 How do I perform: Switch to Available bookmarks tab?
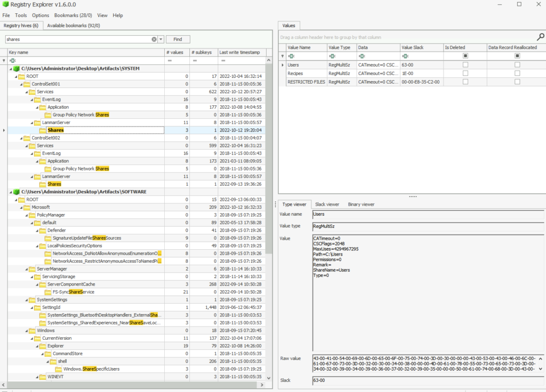(74, 26)
